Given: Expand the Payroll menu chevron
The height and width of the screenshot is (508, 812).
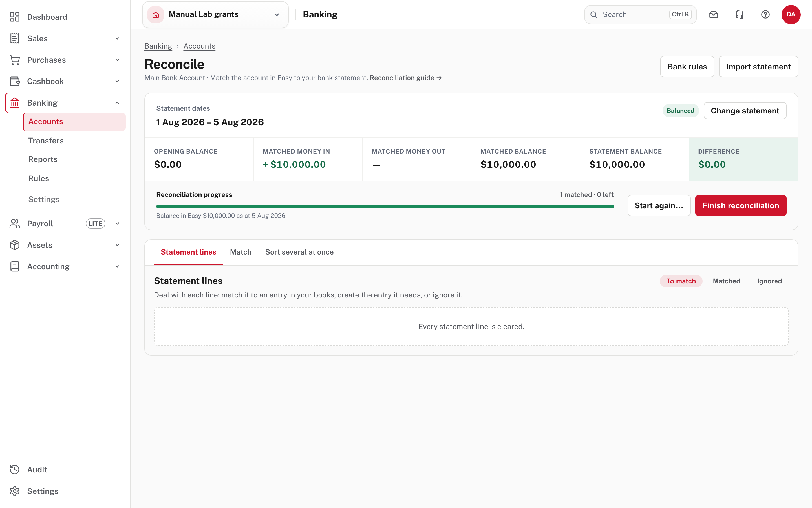Looking at the screenshot, I should (x=117, y=224).
